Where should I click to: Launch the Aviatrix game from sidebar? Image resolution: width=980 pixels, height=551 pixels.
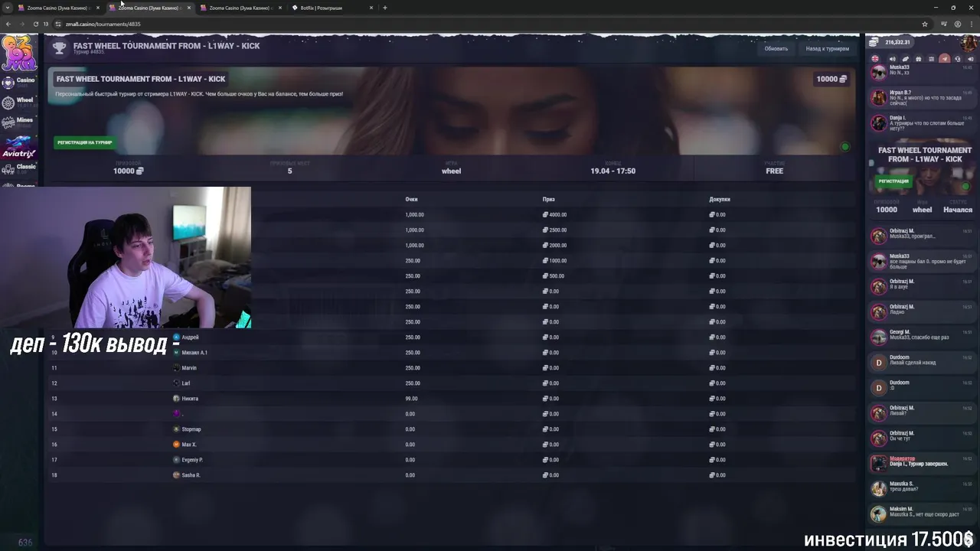[18, 146]
